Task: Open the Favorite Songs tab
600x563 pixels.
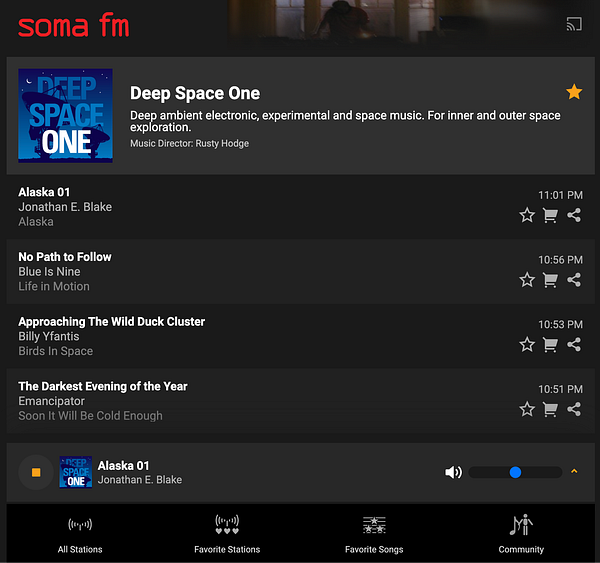Action: click(374, 534)
